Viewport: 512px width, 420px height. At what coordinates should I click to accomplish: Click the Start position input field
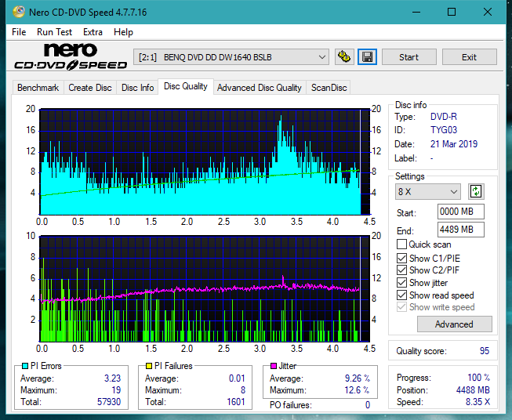pyautogui.click(x=460, y=212)
